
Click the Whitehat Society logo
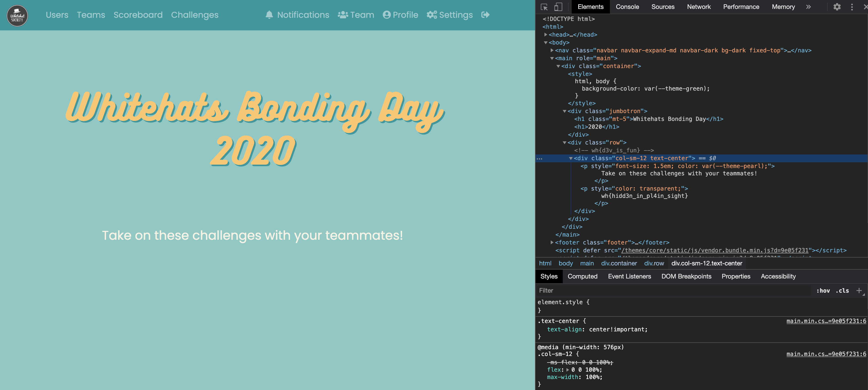pyautogui.click(x=17, y=15)
